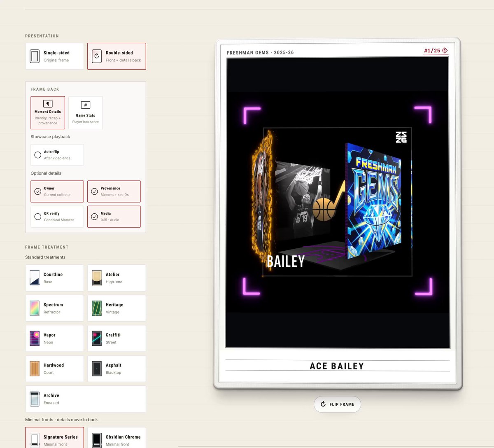Click Minimal fronts details move to back text
This screenshot has width=494, height=448.
click(61, 420)
